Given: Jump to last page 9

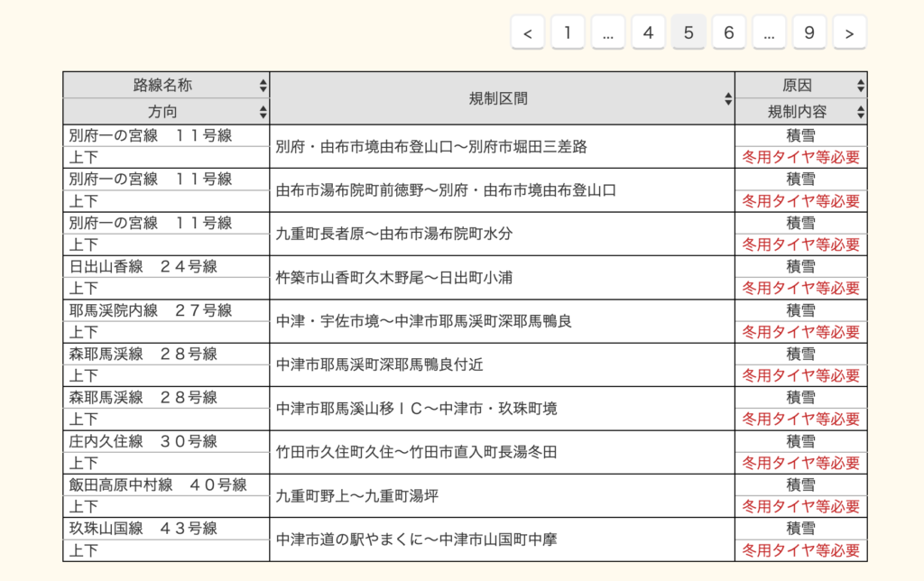Looking at the screenshot, I should 809,33.
